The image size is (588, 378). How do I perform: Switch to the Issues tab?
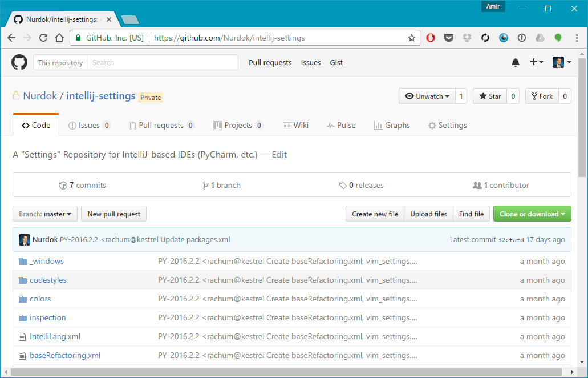(89, 125)
